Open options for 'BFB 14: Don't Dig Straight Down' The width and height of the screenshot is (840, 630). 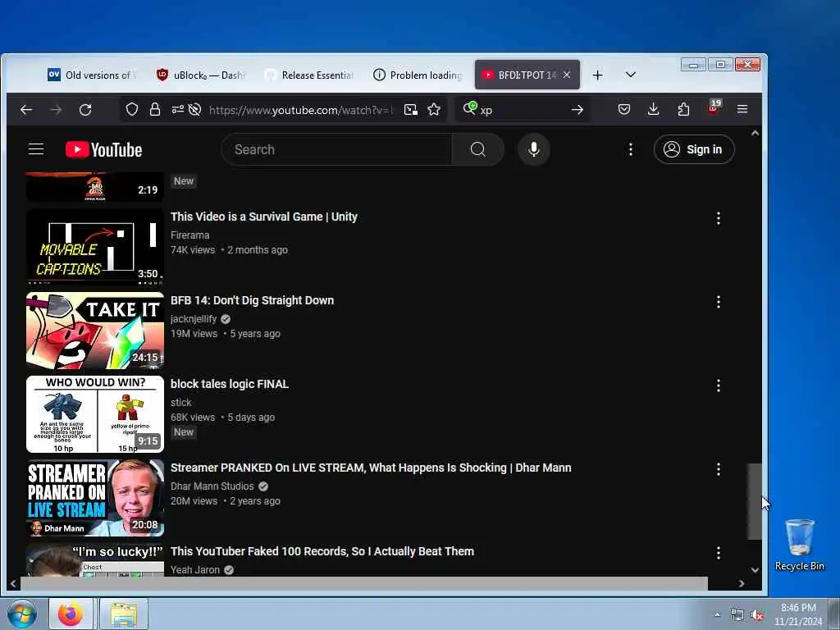[719, 302]
